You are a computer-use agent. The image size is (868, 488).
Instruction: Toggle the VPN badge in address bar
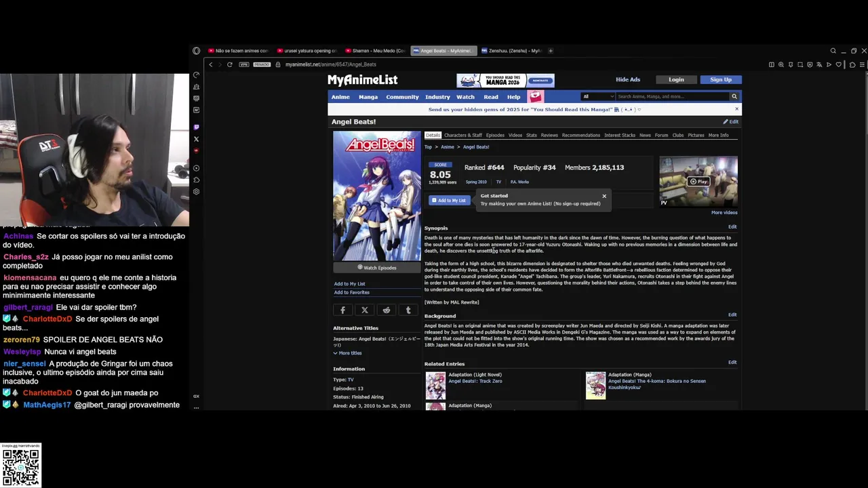(x=244, y=64)
